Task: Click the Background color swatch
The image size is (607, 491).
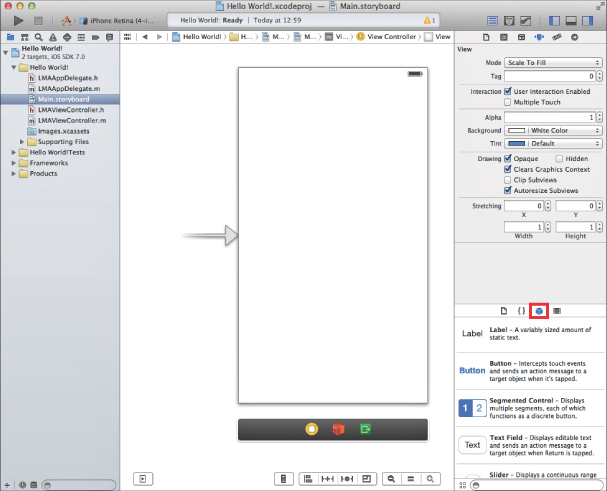Action: point(516,130)
